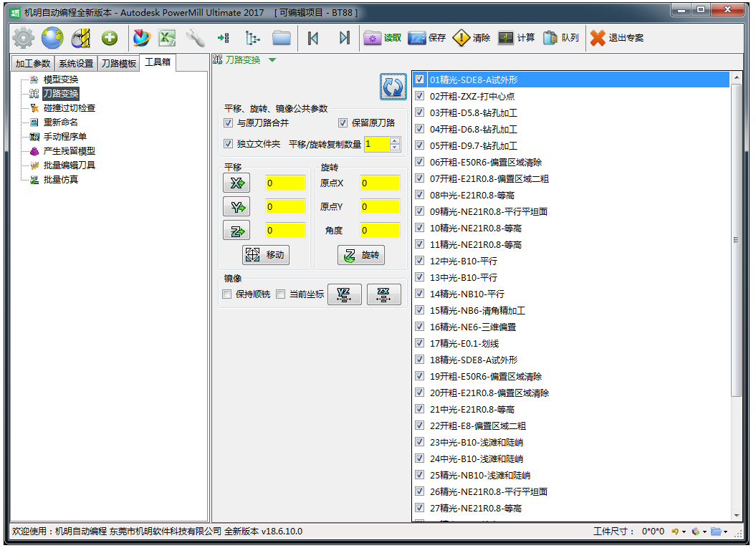
Task: Click the 角度 angle input field
Action: 380,231
